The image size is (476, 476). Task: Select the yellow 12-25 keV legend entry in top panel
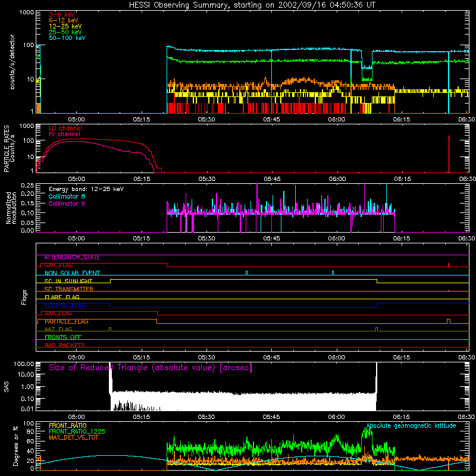click(x=65, y=26)
